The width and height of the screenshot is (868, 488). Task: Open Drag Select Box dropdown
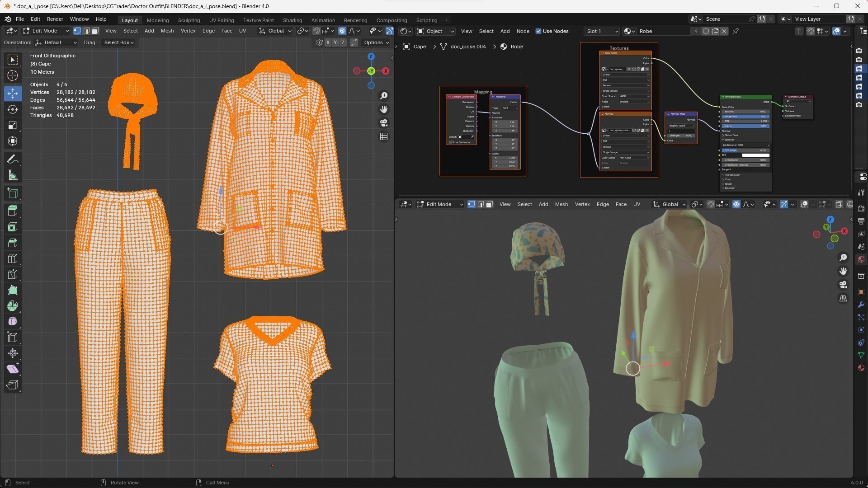click(x=118, y=42)
